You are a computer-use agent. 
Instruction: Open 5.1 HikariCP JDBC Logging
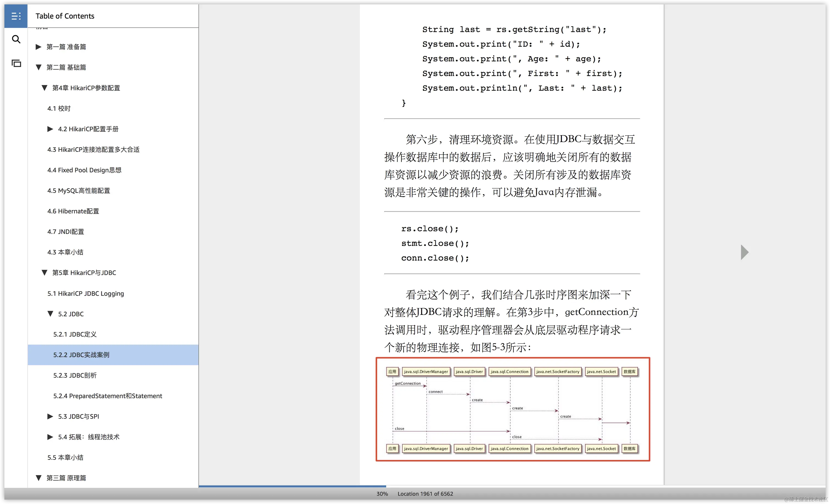tap(86, 293)
